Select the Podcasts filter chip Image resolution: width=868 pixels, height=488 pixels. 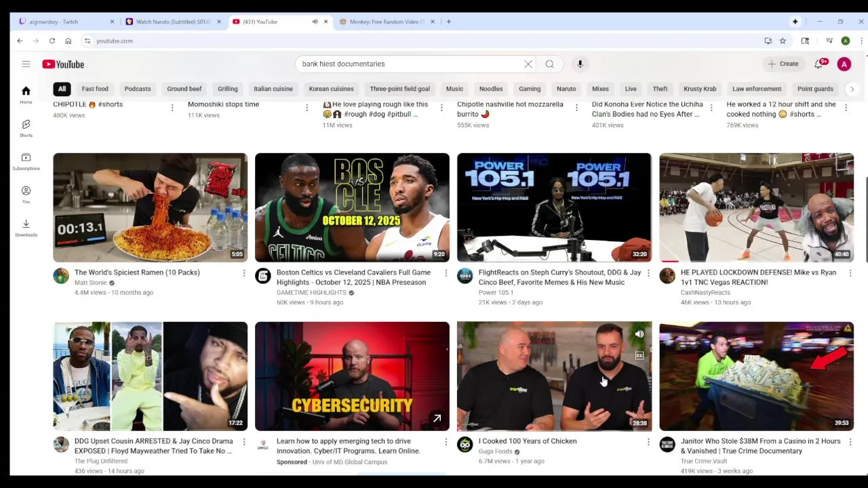point(138,89)
